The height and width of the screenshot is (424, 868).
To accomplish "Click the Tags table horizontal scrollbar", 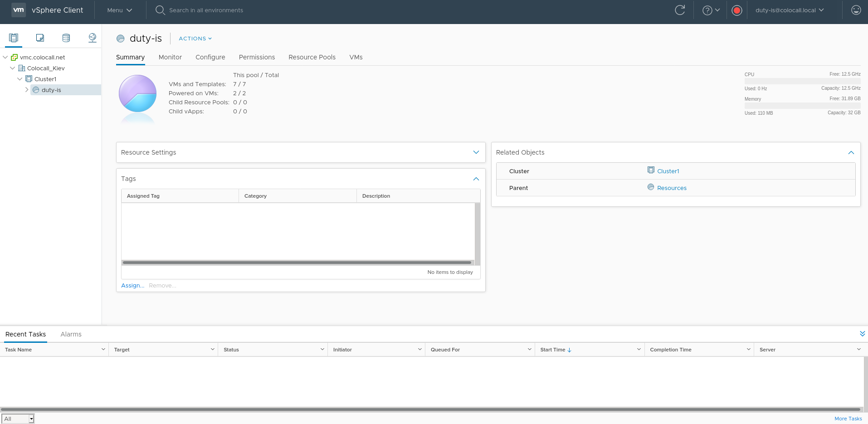I will tap(297, 263).
